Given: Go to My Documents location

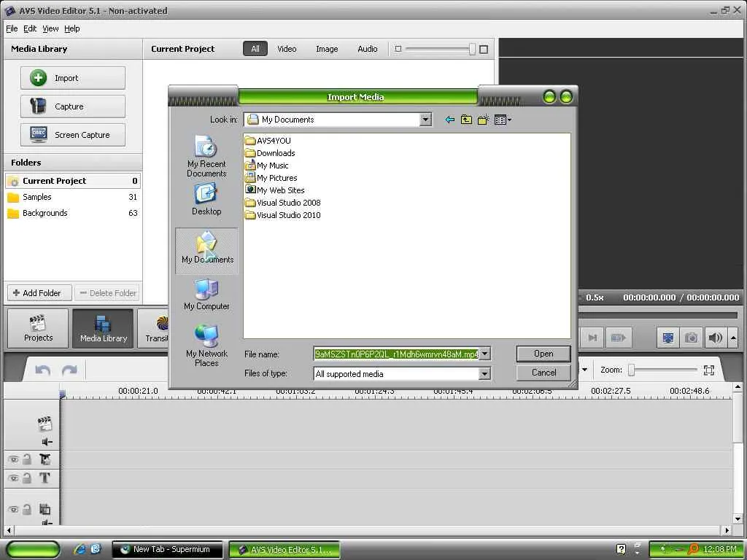Looking at the screenshot, I should pos(206,251).
